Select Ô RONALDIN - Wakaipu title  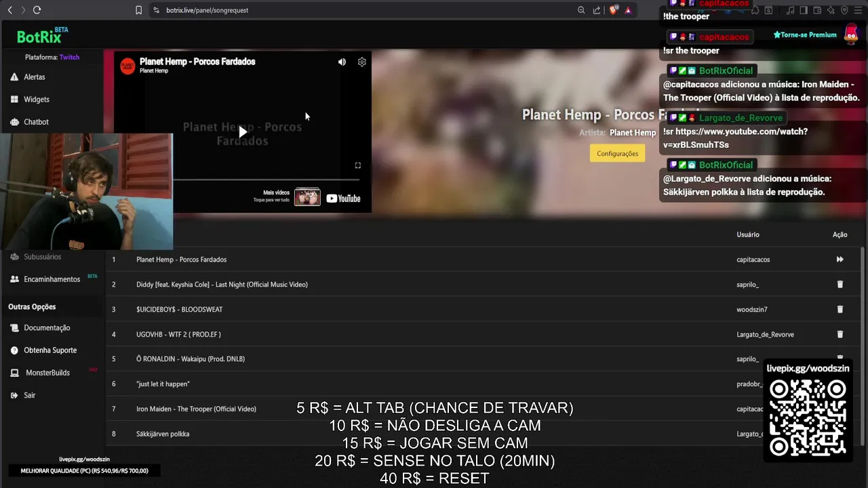(x=191, y=359)
